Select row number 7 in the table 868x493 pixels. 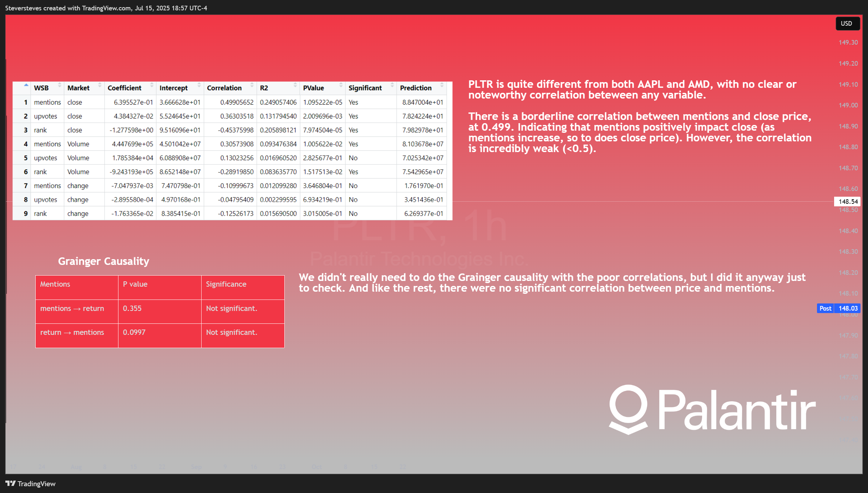click(26, 186)
